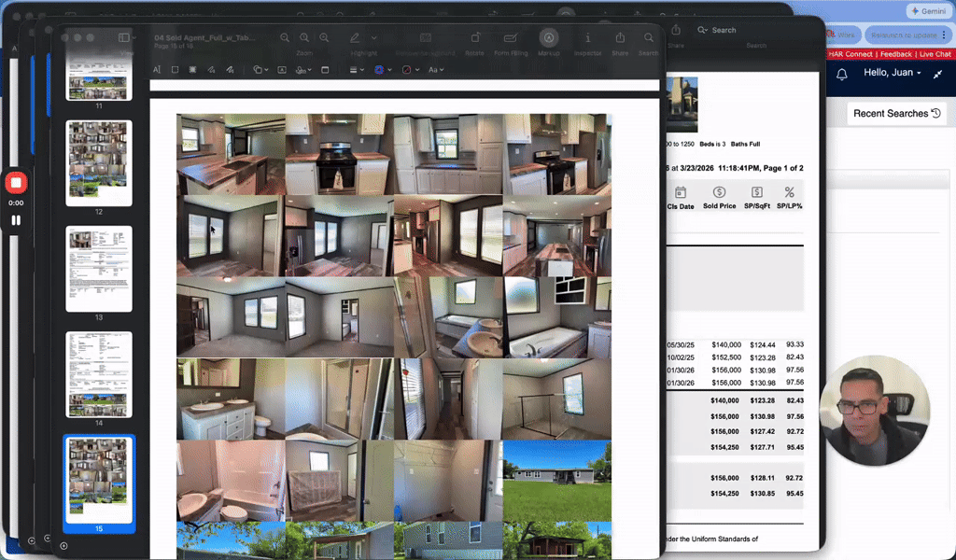956x560 pixels.
Task: Click the Recent Searches button
Action: [x=895, y=113]
